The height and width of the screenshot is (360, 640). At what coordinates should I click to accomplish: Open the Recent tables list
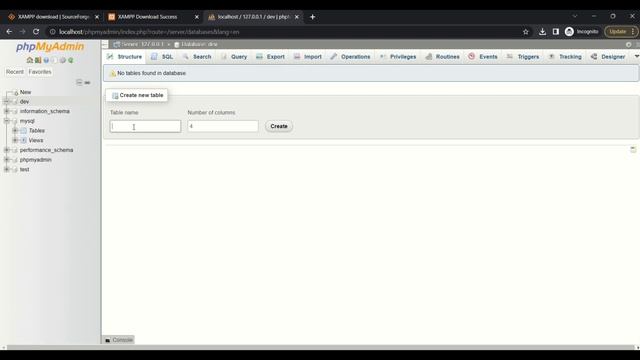[15, 72]
